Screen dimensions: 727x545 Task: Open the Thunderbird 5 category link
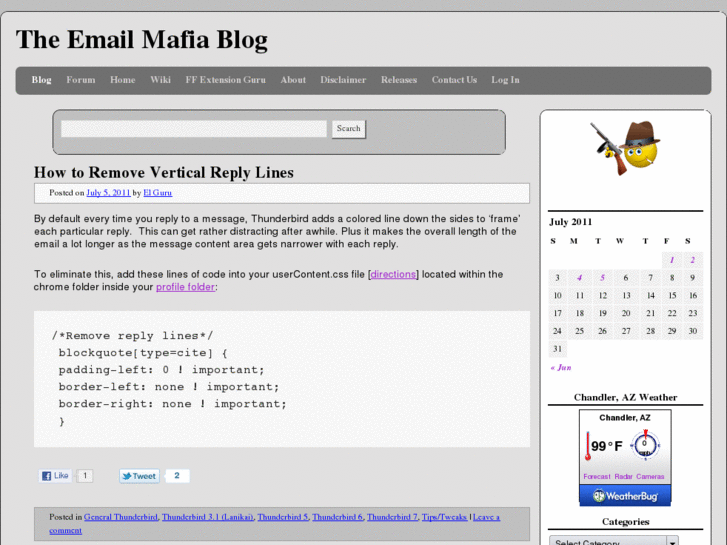pos(283,517)
